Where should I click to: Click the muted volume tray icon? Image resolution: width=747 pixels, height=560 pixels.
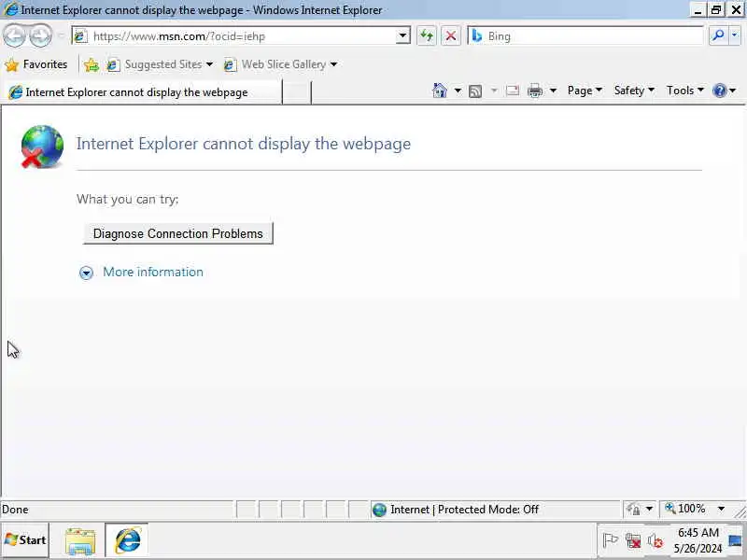pos(655,541)
